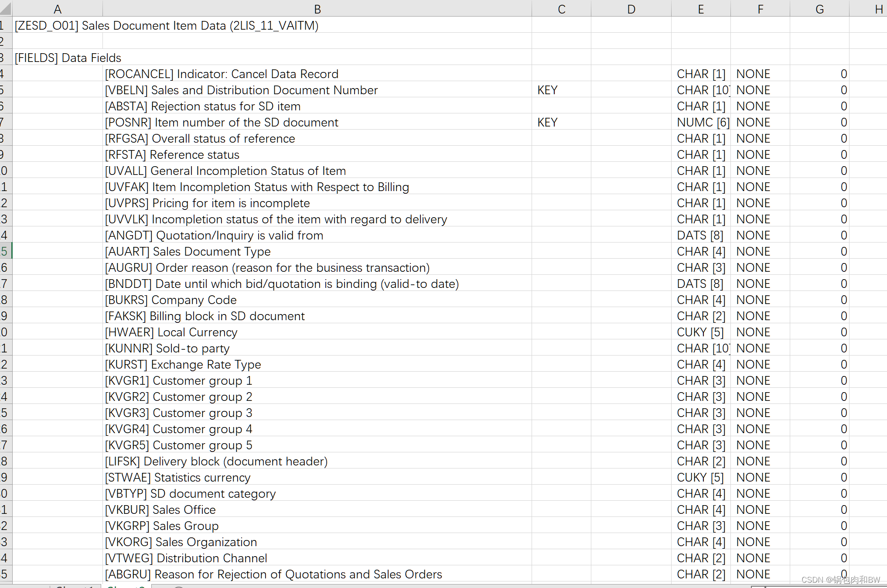Image resolution: width=887 pixels, height=588 pixels.
Task: Select column G header
Action: [819, 9]
